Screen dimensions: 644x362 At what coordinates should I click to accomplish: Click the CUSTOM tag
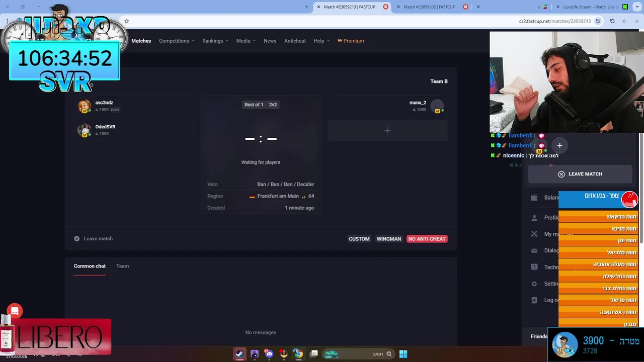pyautogui.click(x=359, y=239)
